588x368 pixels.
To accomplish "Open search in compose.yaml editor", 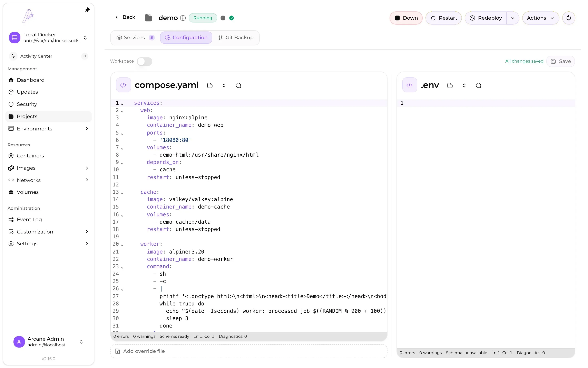I will pyautogui.click(x=238, y=85).
